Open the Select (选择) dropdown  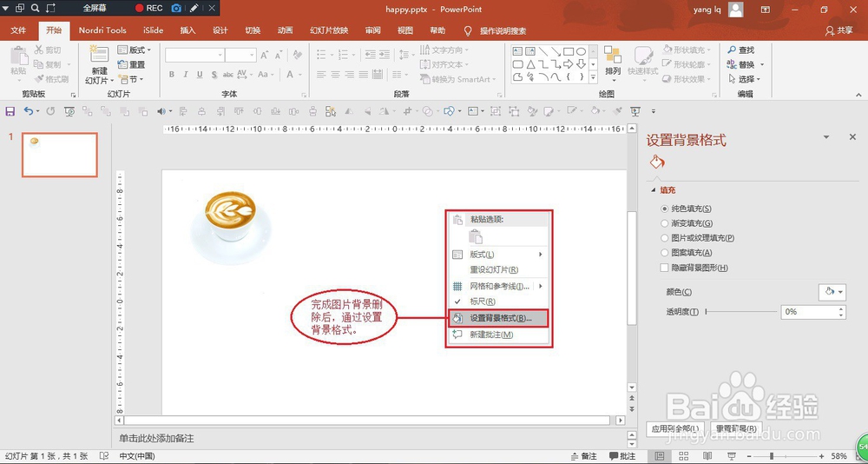tap(744, 79)
